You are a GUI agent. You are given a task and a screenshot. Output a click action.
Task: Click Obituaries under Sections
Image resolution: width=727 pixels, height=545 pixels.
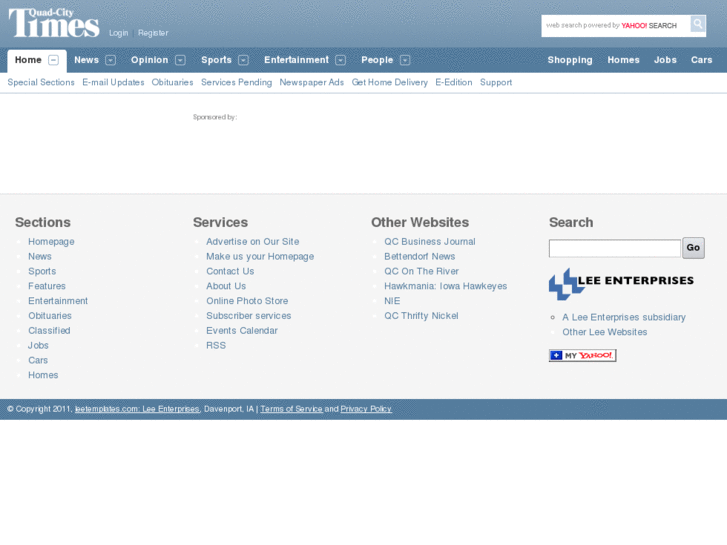point(50,316)
